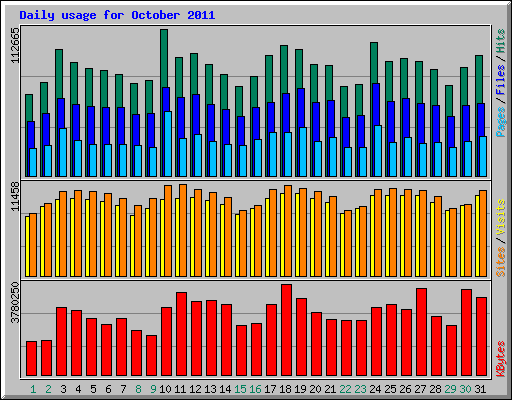
Task: Click day label 4 on the x-axis
Action: 78,389
